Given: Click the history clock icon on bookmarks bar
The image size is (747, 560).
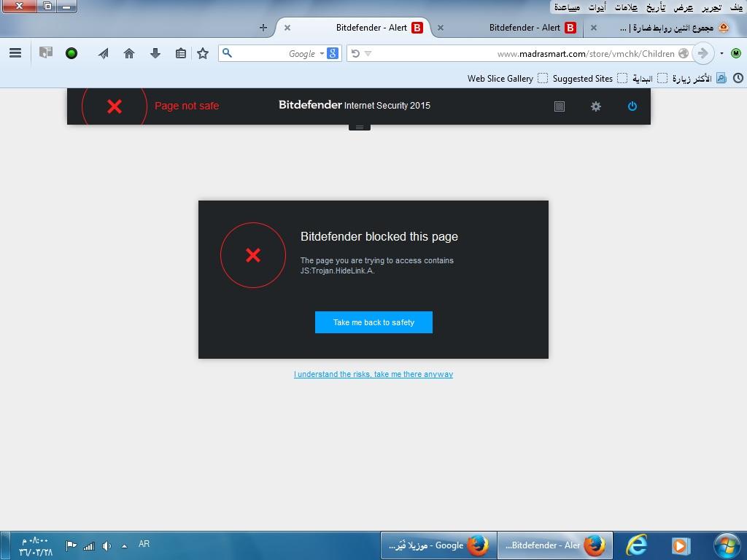Looking at the screenshot, I should click(738, 78).
